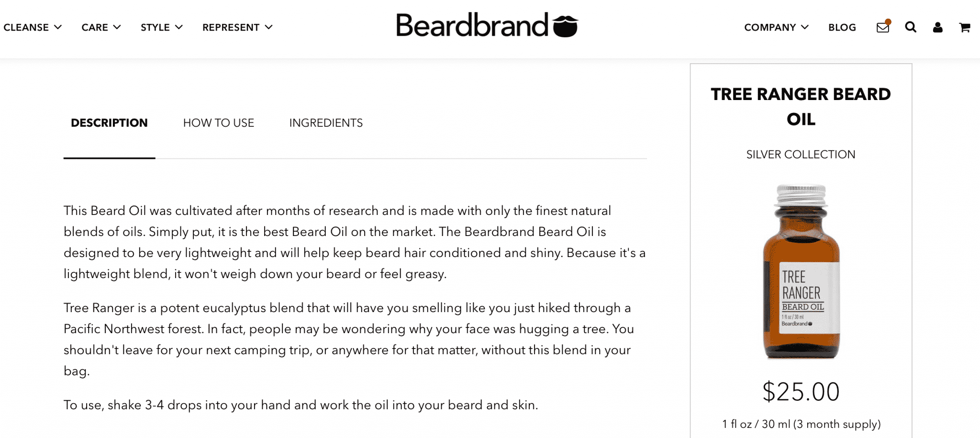Click the $25.00 price text
Viewport: 980px width, 438px height.
click(801, 392)
